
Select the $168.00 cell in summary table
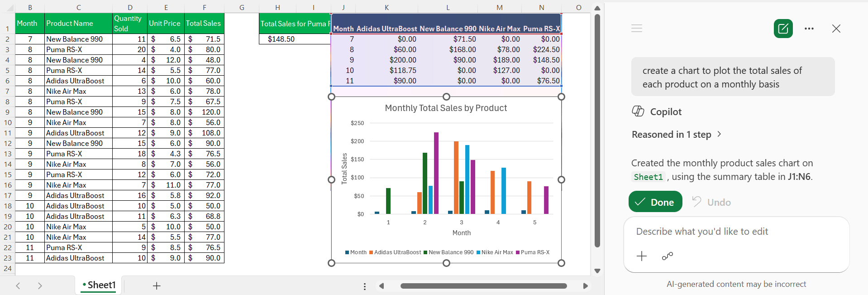(448, 49)
